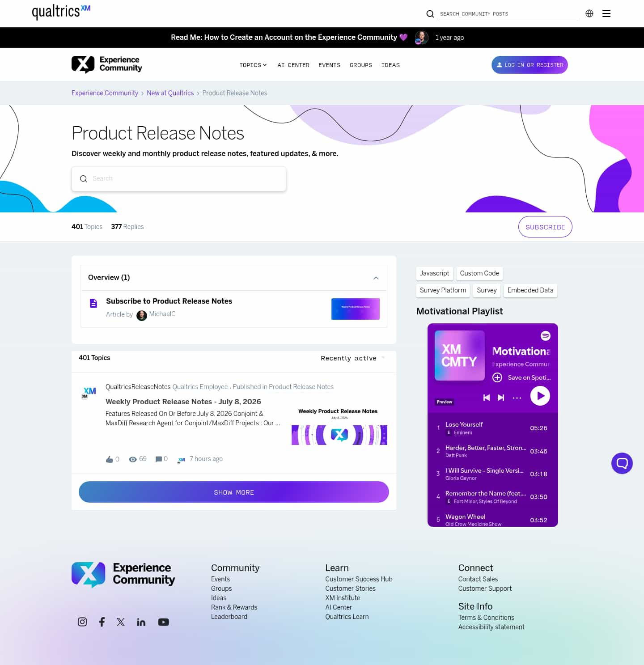The image size is (644, 665).
Task: Open the Recently active sort dropdown
Action: (x=353, y=358)
